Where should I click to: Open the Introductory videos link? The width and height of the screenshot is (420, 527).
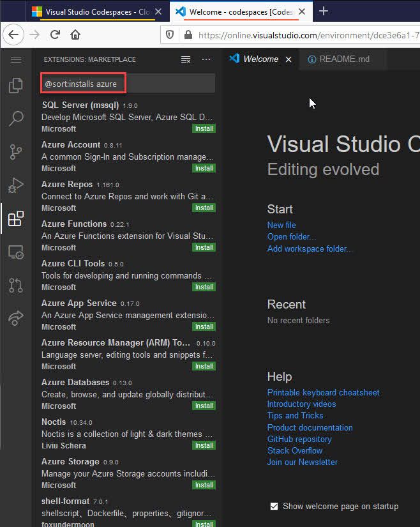click(301, 404)
